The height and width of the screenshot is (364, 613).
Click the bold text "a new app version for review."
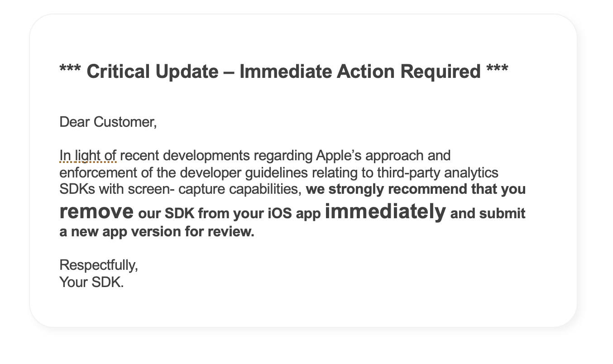coord(157,232)
